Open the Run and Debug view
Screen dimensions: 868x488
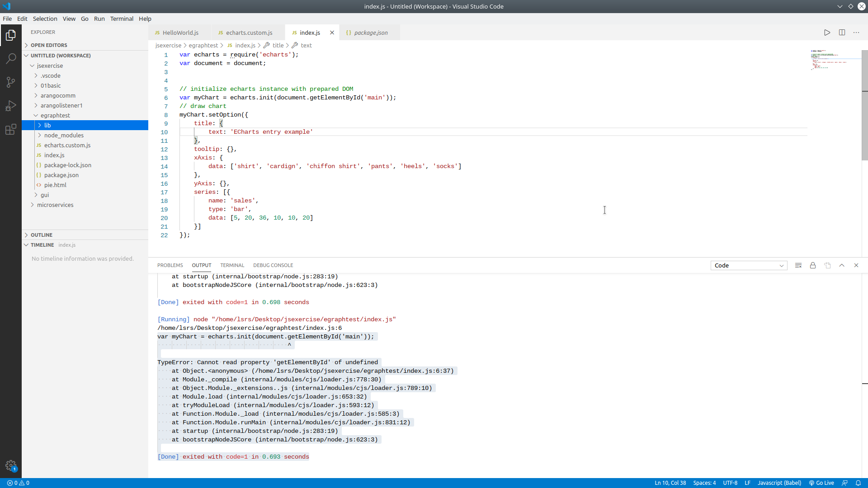[x=11, y=106]
